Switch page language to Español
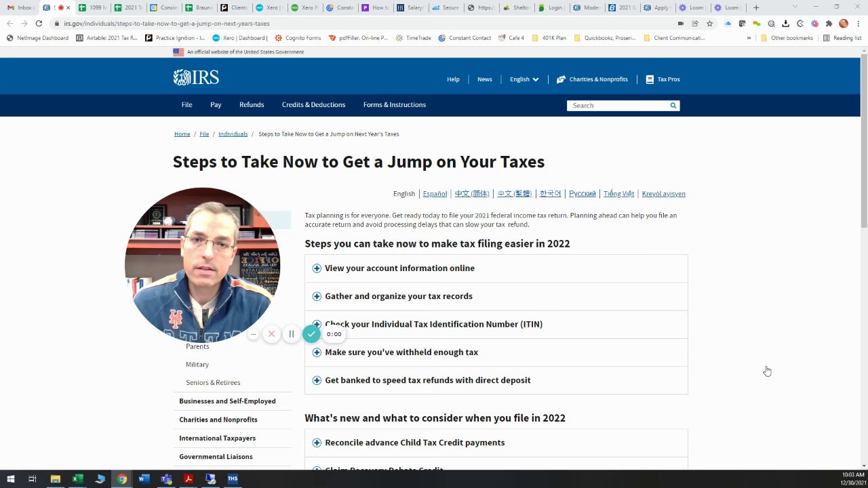 coord(435,194)
